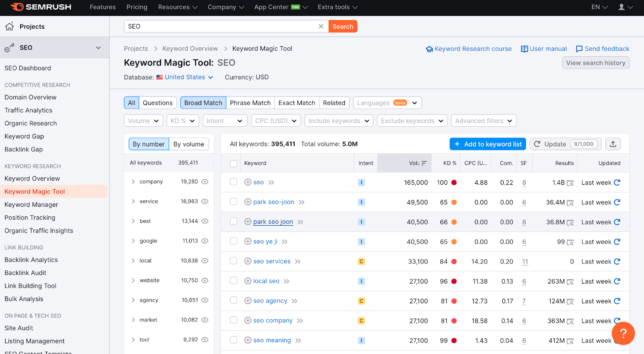
Task: Open the CPC (USD) filter dropdown
Action: coord(276,121)
